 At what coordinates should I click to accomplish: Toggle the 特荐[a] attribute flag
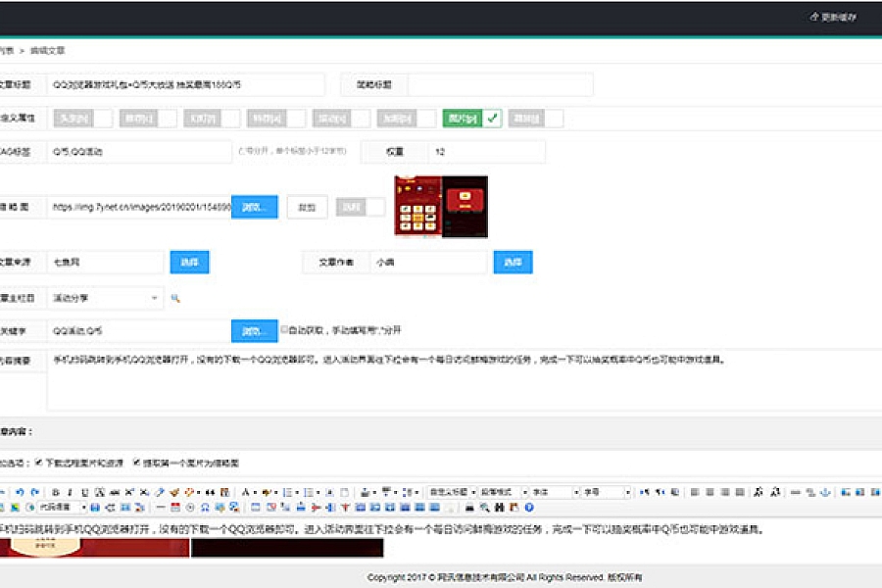coord(276,119)
